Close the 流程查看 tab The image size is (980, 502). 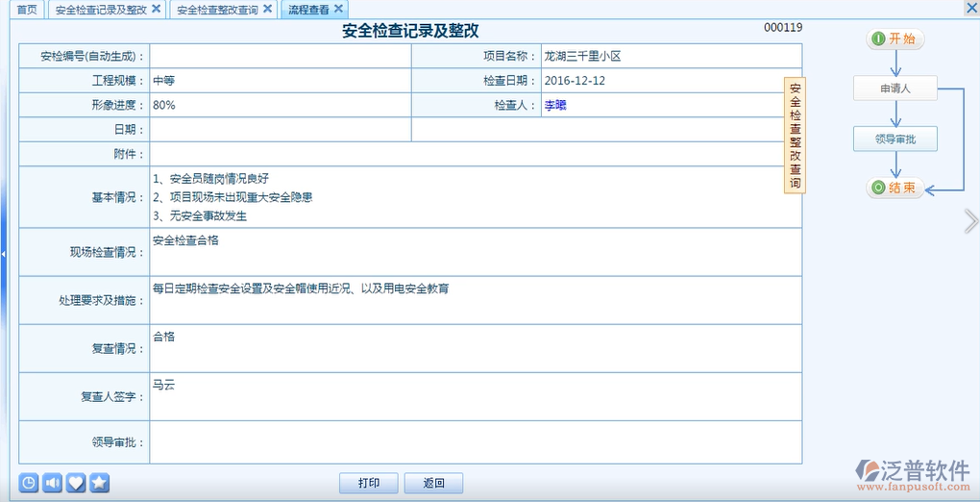338,9
